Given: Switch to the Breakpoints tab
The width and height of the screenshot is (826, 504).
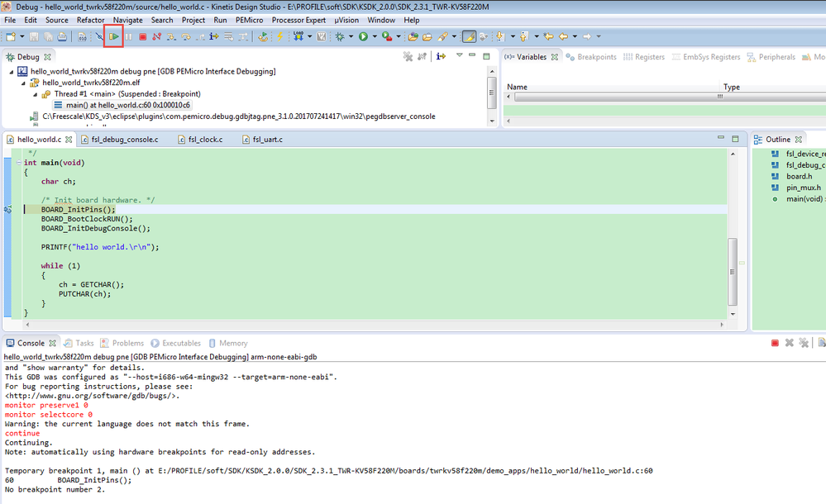Looking at the screenshot, I should 591,57.
